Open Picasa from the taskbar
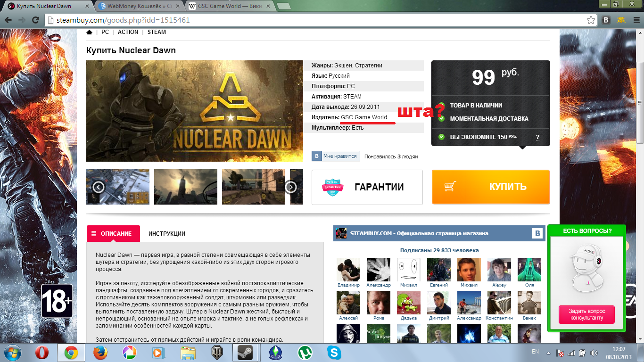644x362 pixels. tap(129, 353)
